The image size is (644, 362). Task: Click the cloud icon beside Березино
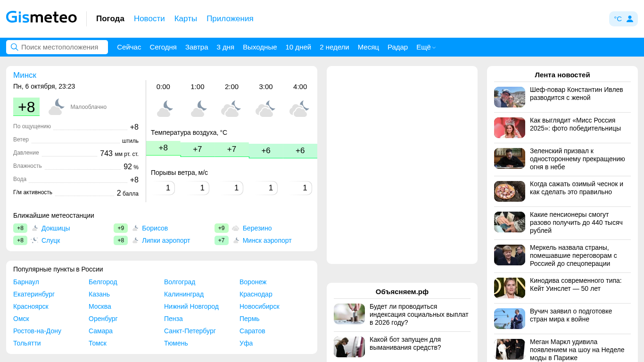pos(236,228)
